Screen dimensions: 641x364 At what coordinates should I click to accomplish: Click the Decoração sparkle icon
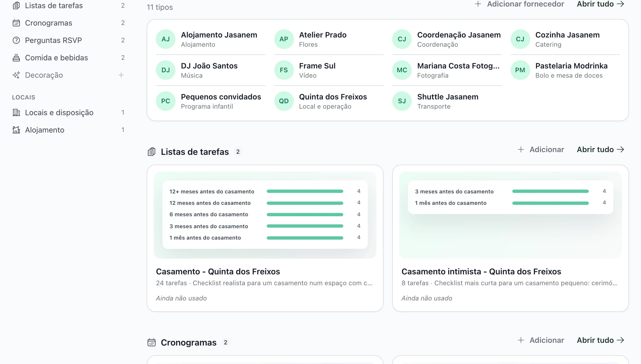(x=16, y=75)
